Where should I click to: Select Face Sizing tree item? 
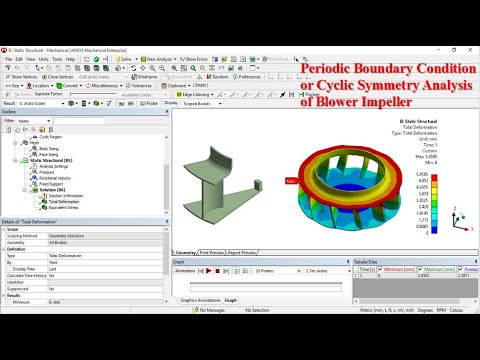point(49,155)
